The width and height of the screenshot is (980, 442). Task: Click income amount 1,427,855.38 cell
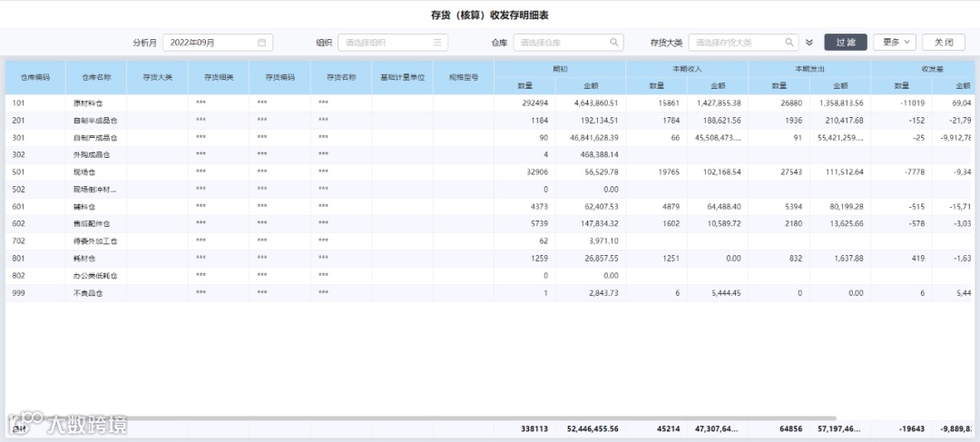tap(718, 103)
